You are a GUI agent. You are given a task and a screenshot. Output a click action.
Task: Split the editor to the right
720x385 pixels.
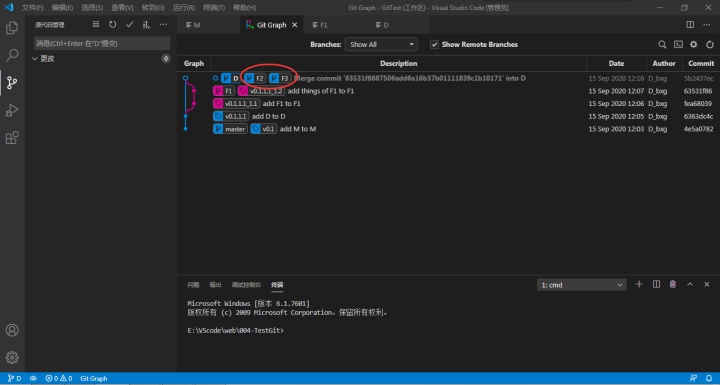690,25
